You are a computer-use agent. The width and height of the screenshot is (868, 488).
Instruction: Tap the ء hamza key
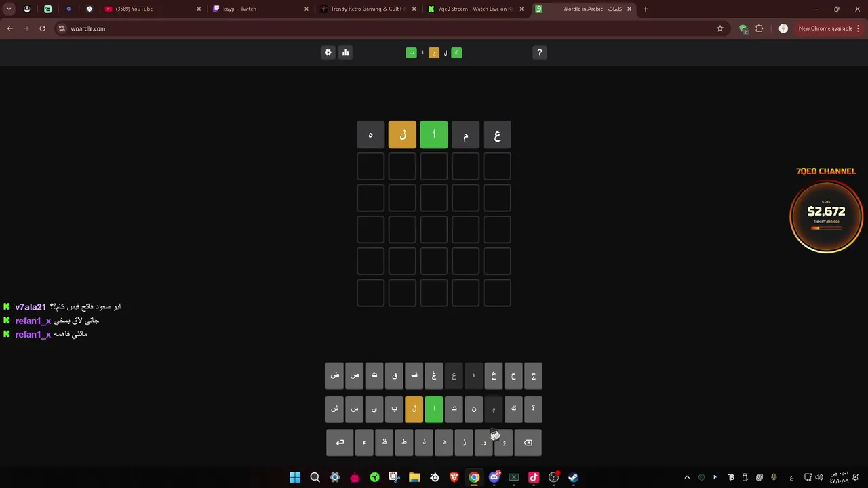tap(364, 443)
